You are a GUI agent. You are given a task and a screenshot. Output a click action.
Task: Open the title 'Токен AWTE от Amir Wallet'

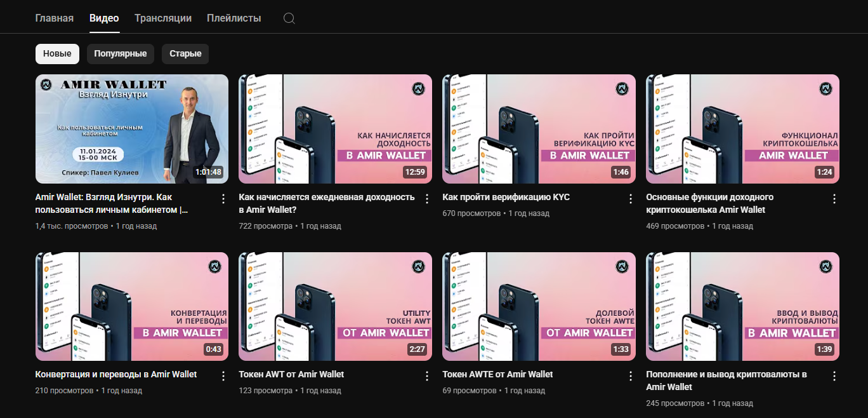498,375
